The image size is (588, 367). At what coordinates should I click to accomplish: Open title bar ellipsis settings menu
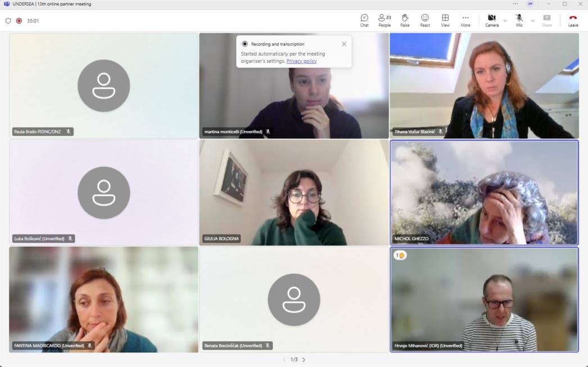pos(515,4)
